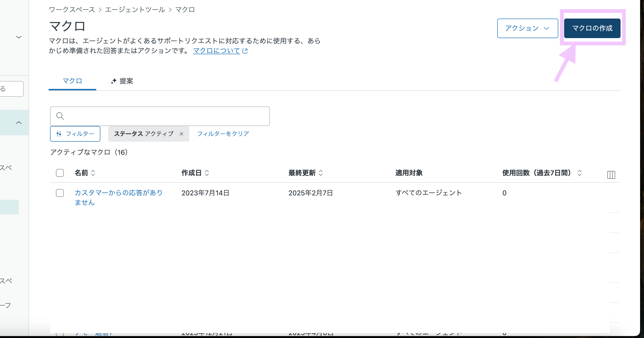Click the マクロの作成 button
This screenshot has width=644, height=338.
[592, 28]
